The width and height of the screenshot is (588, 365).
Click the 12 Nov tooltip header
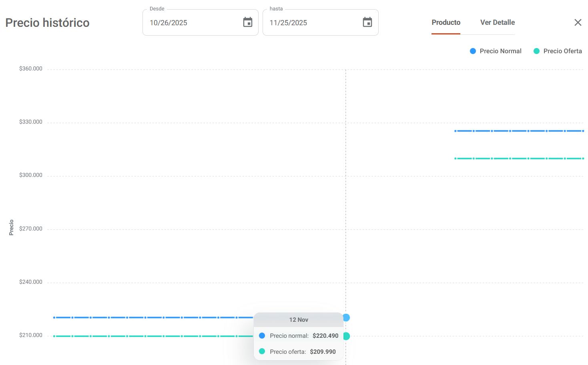point(299,320)
